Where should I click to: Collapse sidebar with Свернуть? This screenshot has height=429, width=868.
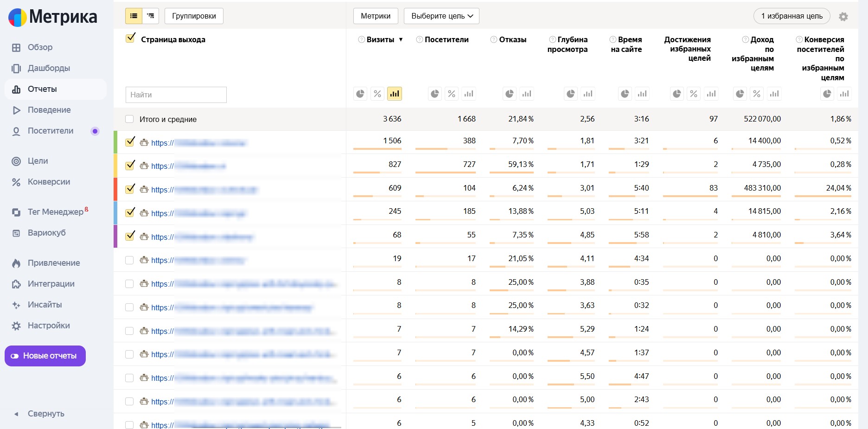(45, 414)
